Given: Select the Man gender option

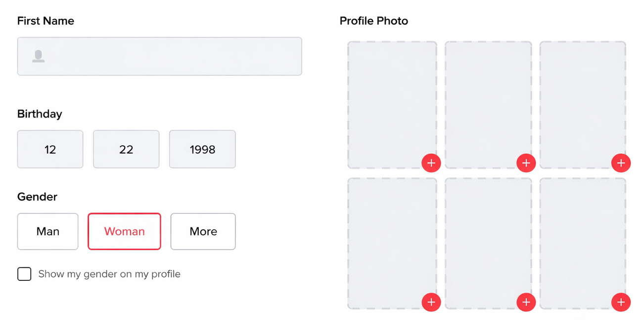Looking at the screenshot, I should (48, 231).
